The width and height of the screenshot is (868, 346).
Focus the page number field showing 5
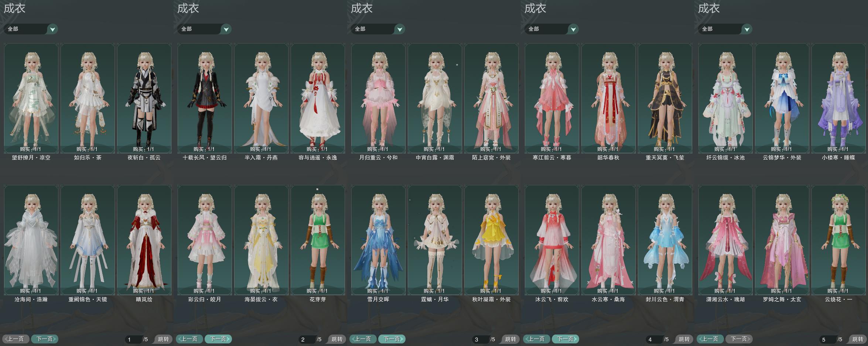click(x=828, y=339)
